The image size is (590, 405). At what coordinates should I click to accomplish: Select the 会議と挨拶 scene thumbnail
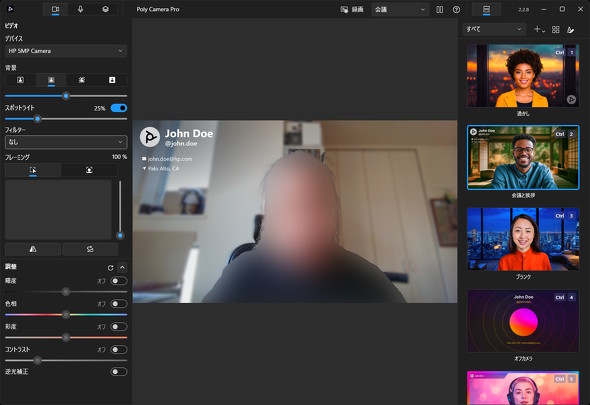[523, 157]
